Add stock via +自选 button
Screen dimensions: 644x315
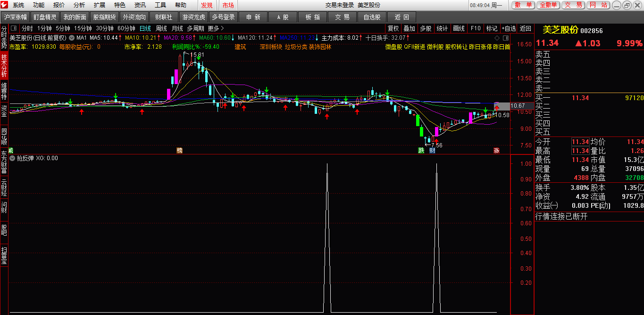pos(509,28)
